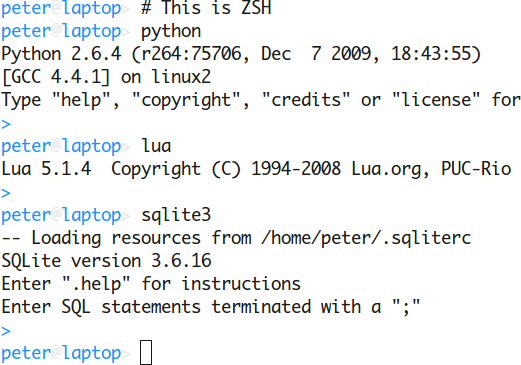The image size is (521, 365).
Task: Click the 'lua' command text
Action: coord(156,146)
